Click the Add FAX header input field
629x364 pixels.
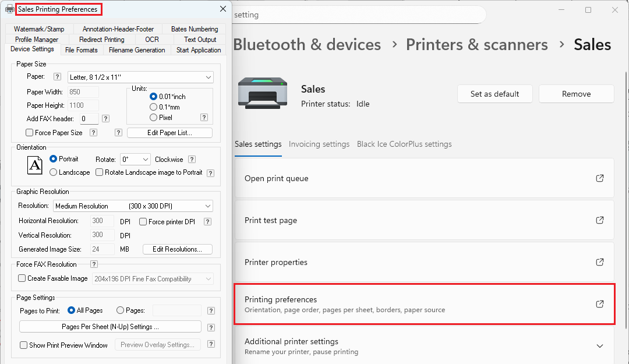tap(89, 119)
